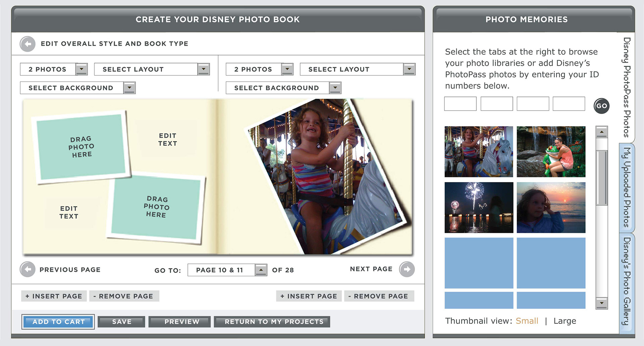Viewport: 644px width, 346px height.
Task: Click the Next Page label
Action: (x=371, y=269)
